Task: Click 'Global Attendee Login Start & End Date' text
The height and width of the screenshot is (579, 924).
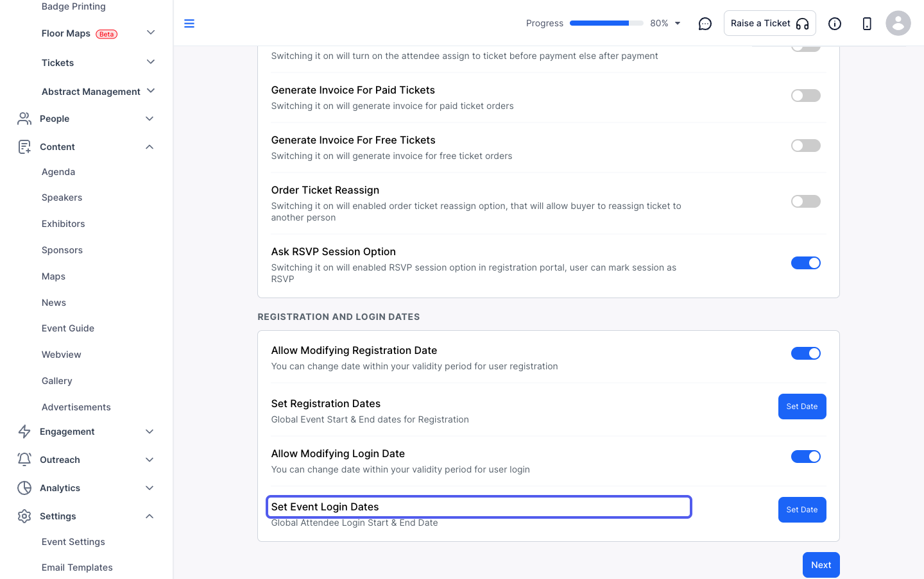Action: point(355,523)
